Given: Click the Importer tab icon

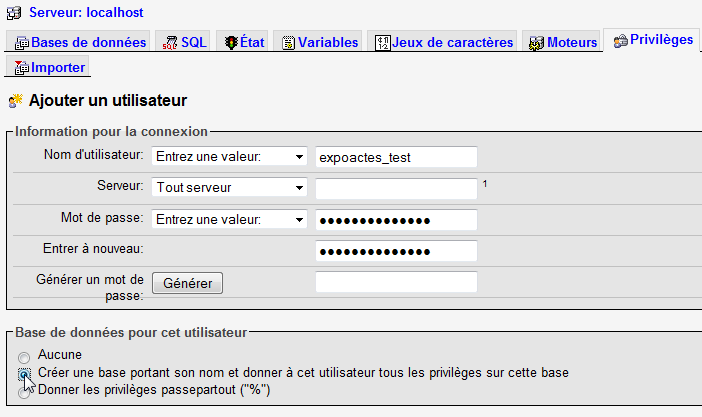Looking at the screenshot, I should (21, 68).
